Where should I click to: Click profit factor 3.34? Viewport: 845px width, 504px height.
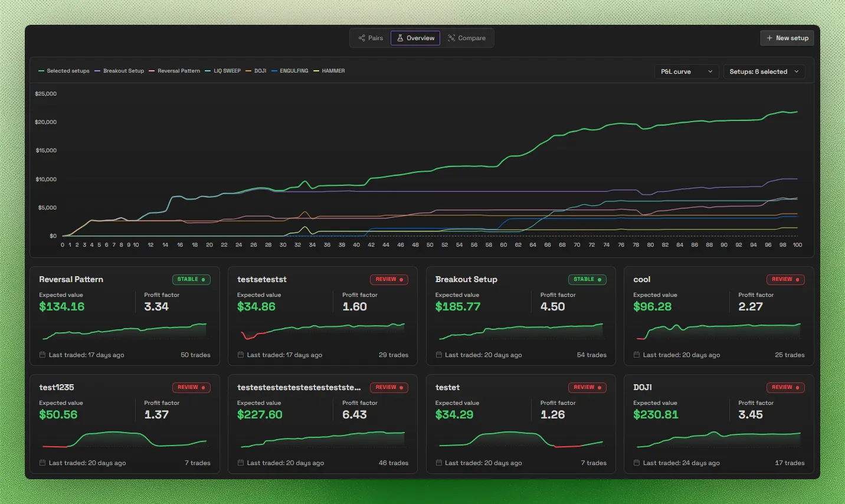[156, 307]
